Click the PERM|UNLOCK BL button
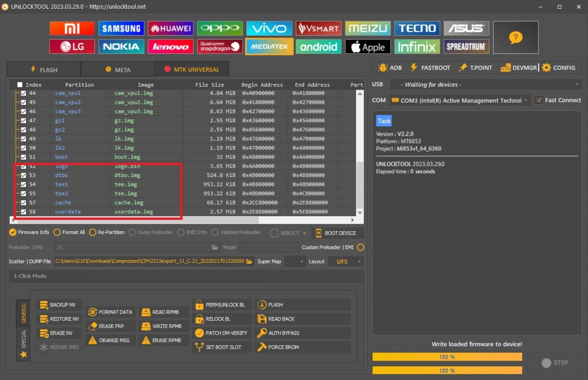Screen dimensions: 588x380 (x=222, y=305)
